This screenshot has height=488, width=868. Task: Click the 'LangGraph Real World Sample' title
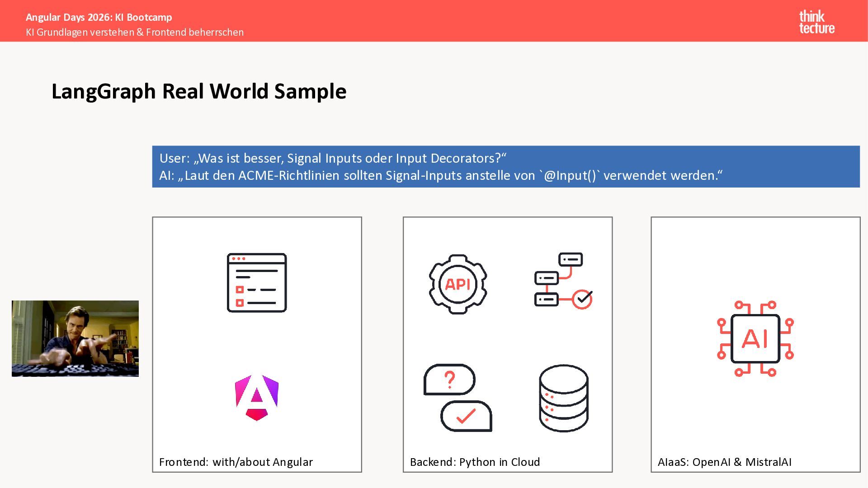(199, 91)
